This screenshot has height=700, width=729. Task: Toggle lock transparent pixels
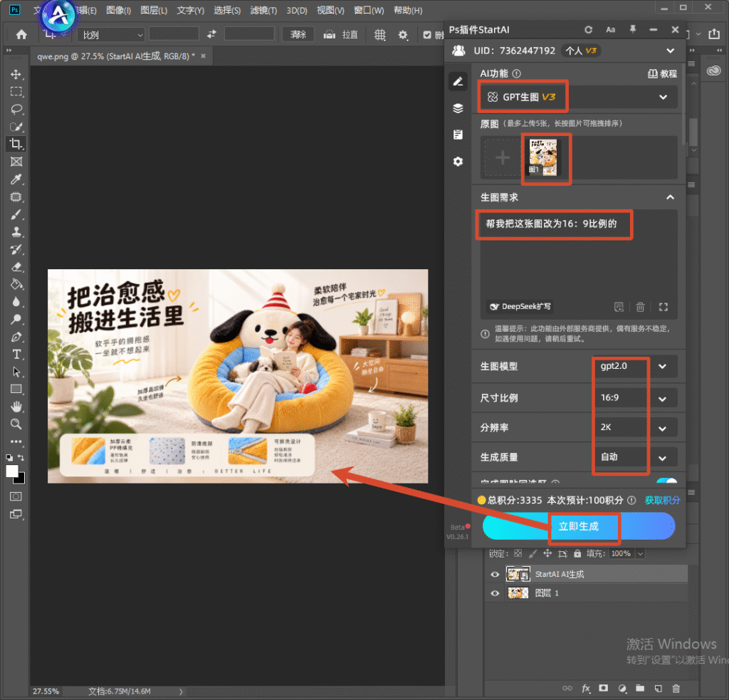(518, 553)
